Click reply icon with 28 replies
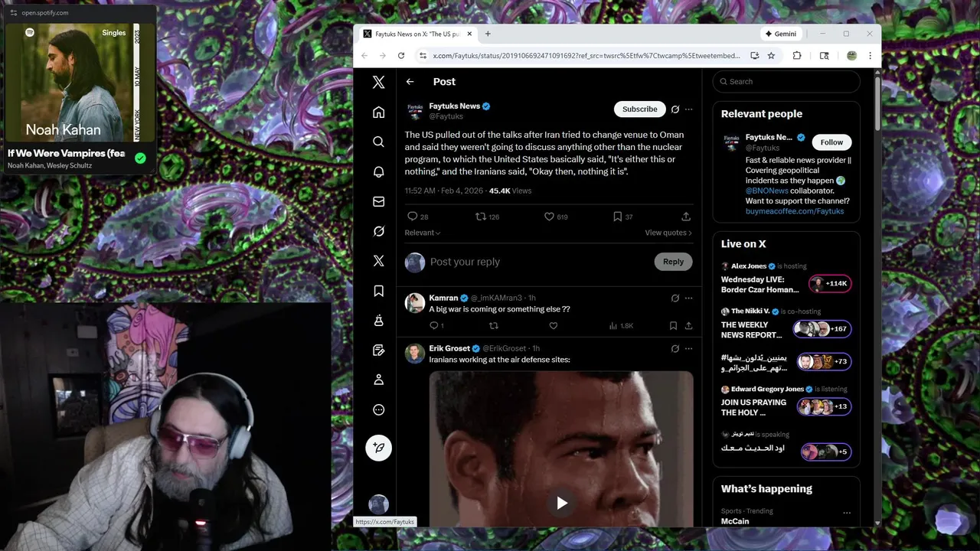The image size is (980, 551). tap(412, 217)
